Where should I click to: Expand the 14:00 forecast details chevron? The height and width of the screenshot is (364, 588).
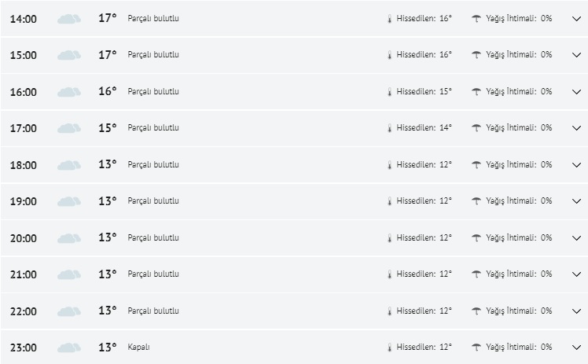coord(576,19)
